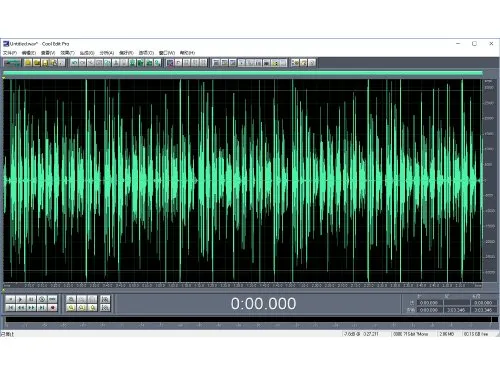Viewport: 500px width, 375px height.
Task: Click the undo icon in the toolbar
Action: (74, 63)
